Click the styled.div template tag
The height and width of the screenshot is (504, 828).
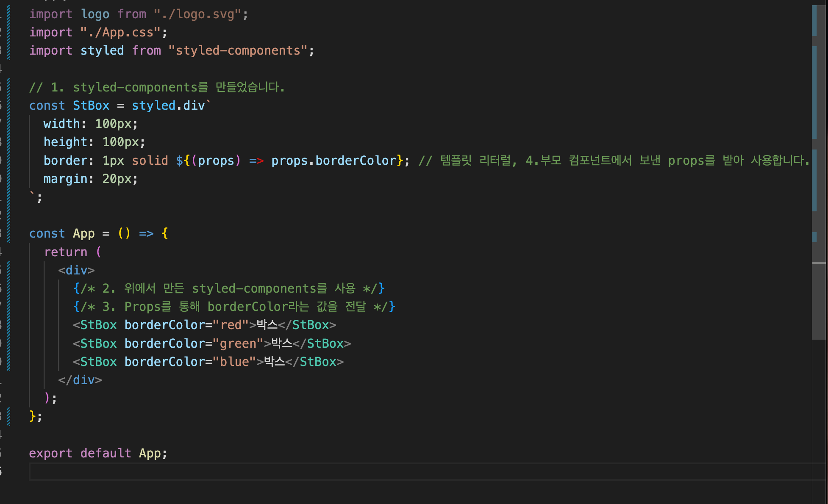(168, 106)
